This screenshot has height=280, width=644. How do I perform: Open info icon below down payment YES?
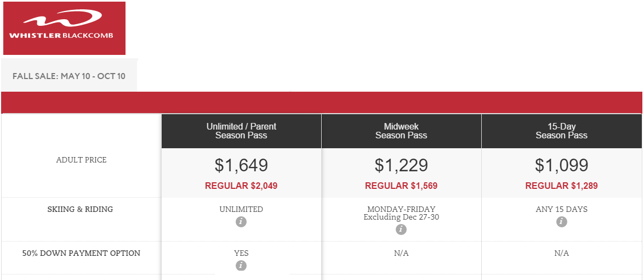point(241,266)
